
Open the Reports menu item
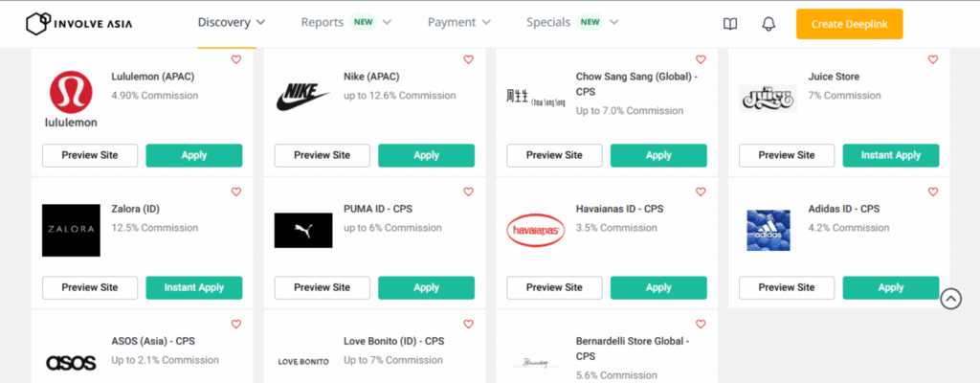[x=322, y=22]
